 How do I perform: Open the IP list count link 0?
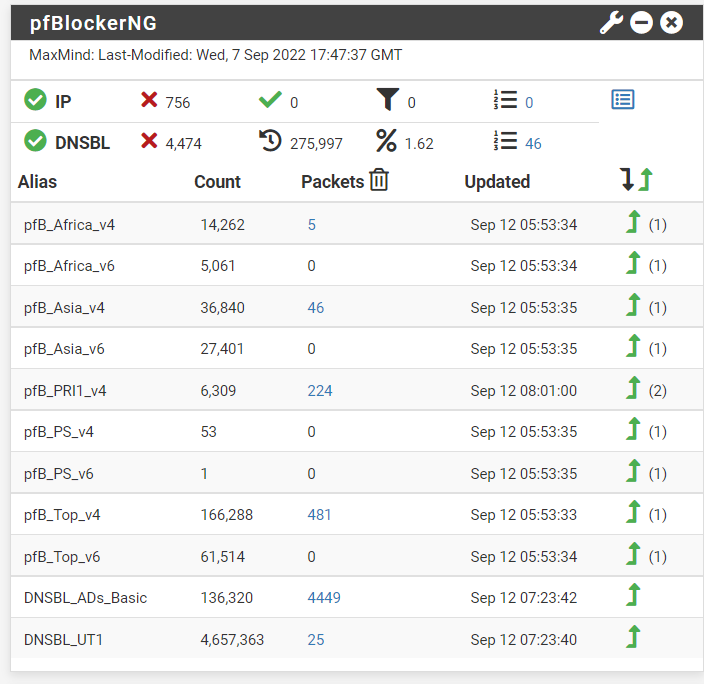[x=529, y=102]
